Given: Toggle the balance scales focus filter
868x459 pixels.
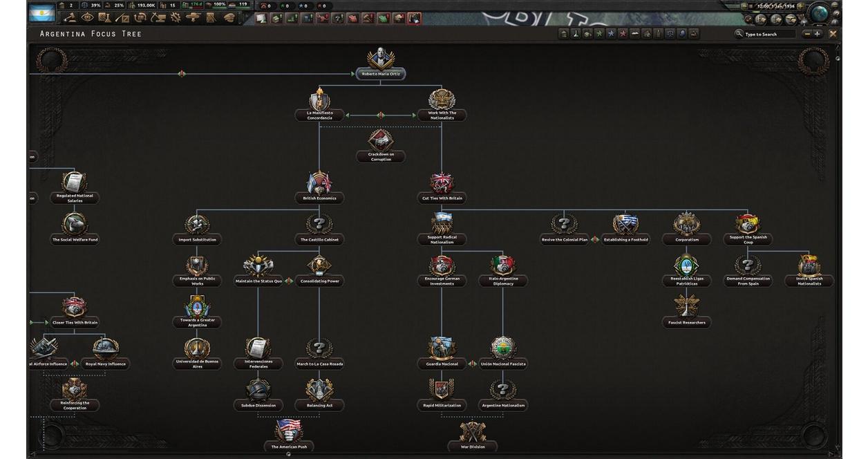Looking at the screenshot, I should (670, 34).
